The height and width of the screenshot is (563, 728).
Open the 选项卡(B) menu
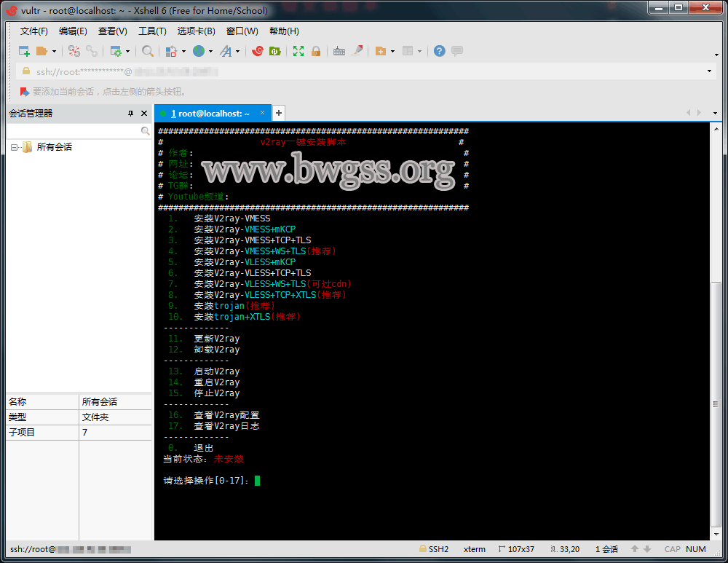tap(196, 31)
